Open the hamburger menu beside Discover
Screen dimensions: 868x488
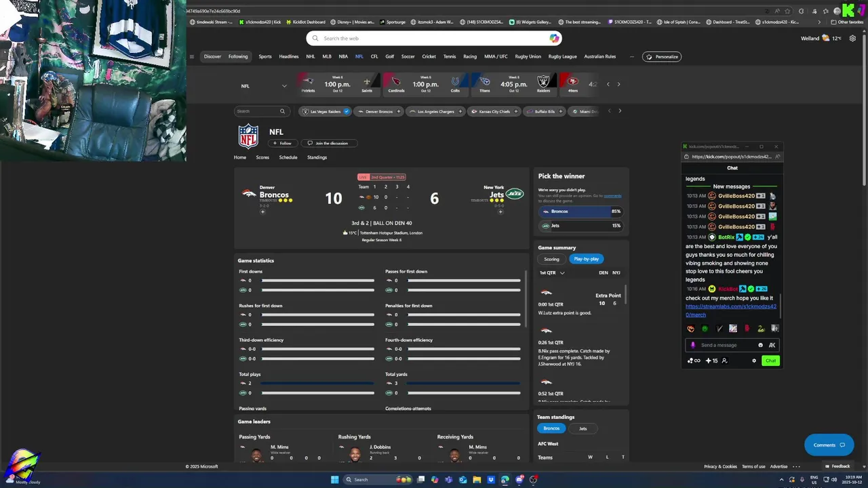(192, 56)
